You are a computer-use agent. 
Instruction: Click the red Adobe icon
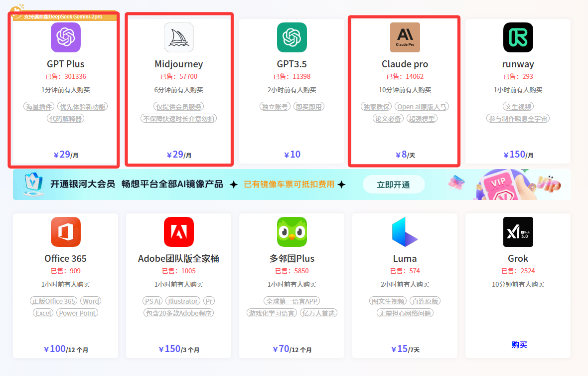coord(179,231)
